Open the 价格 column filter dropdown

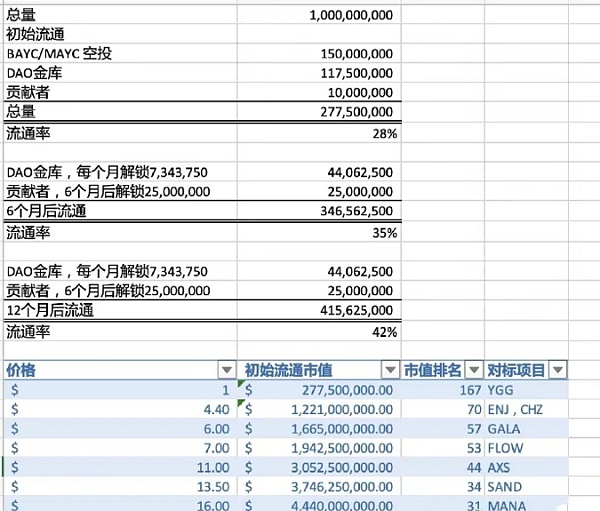coord(226,370)
